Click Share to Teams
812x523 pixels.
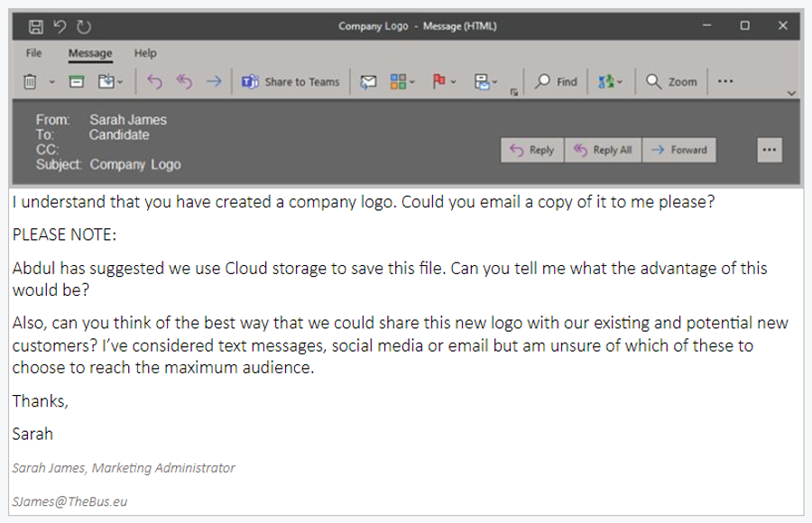click(291, 82)
